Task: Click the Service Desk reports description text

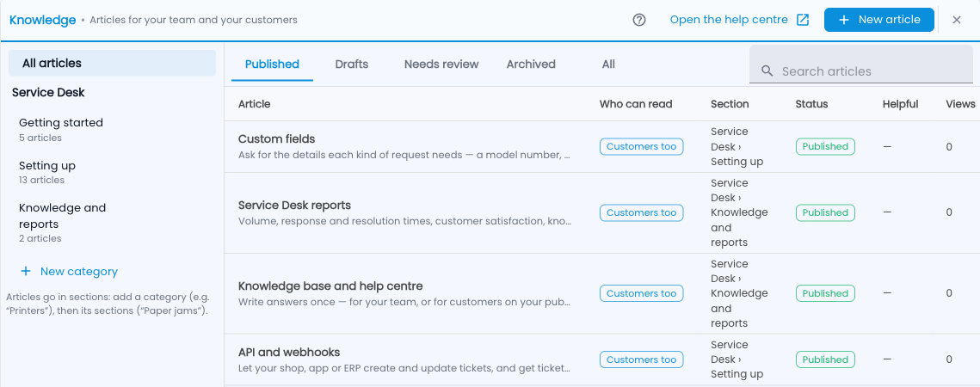Action: tap(404, 221)
